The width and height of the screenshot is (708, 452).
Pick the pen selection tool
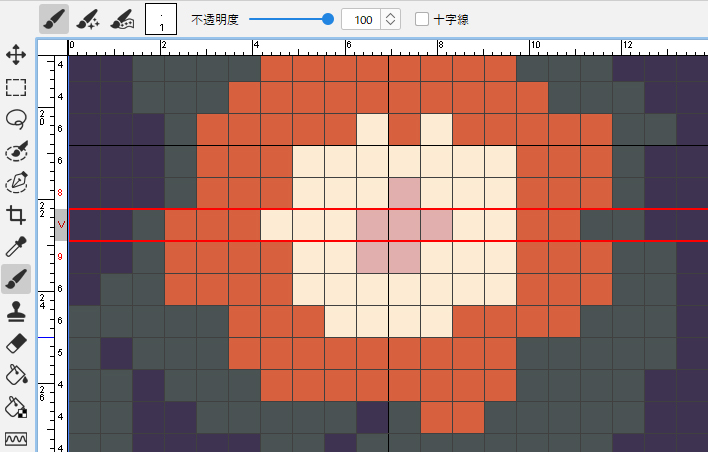tap(15, 183)
